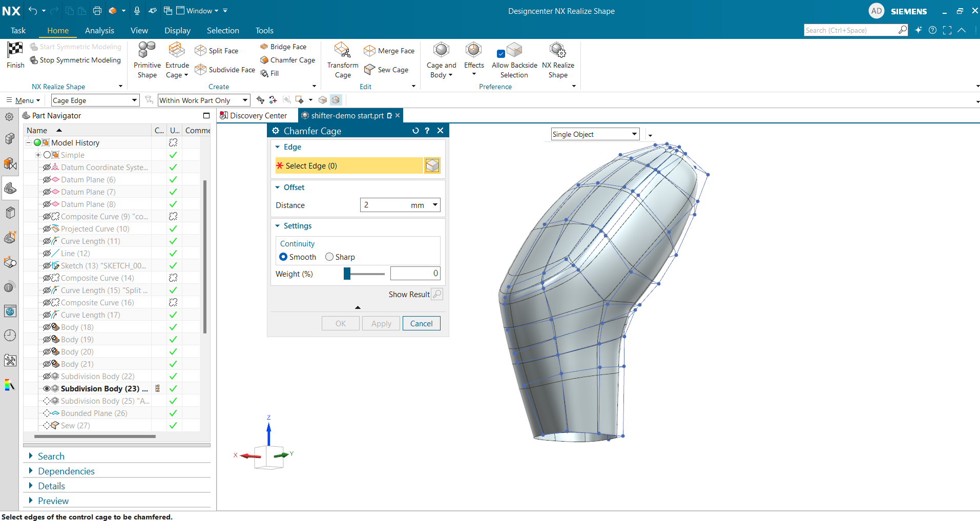Select the Chamfer Cage tool

[287, 60]
